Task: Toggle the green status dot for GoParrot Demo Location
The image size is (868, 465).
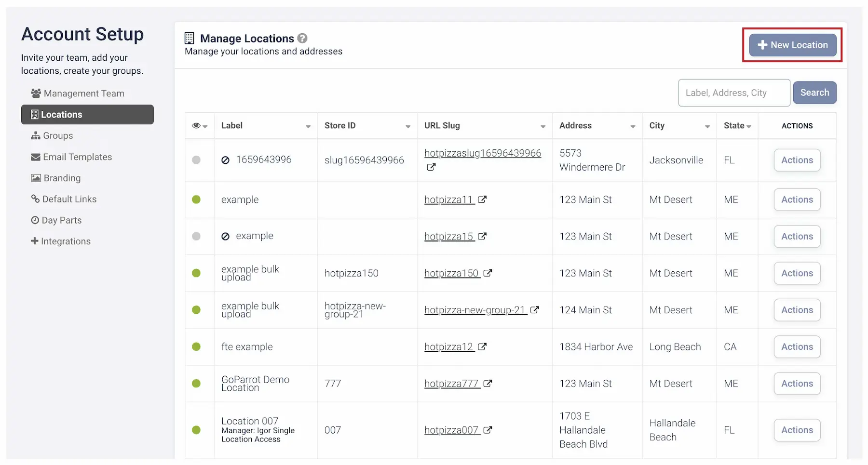Action: pyautogui.click(x=196, y=384)
